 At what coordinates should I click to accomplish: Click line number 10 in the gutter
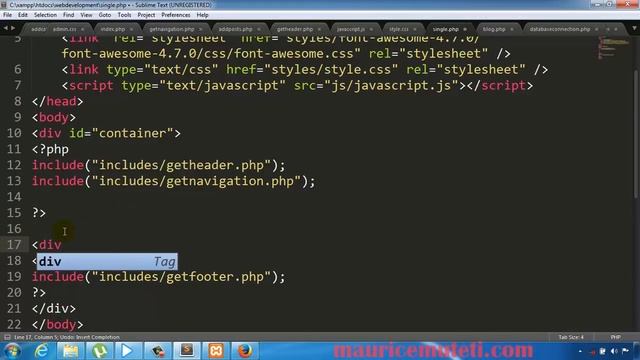(x=14, y=133)
